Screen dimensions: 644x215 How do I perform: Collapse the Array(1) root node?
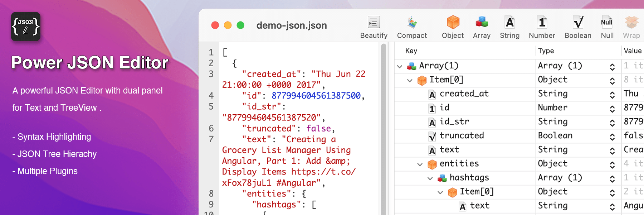click(x=400, y=66)
